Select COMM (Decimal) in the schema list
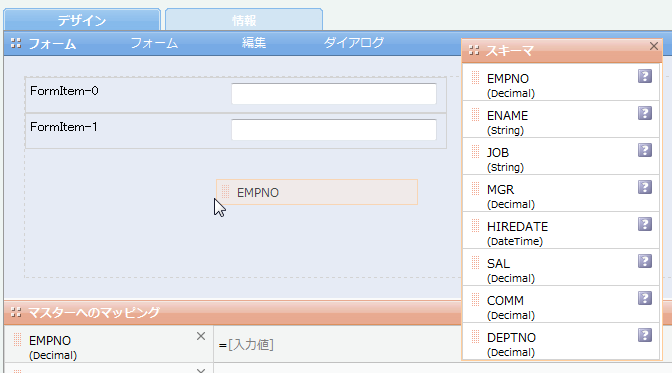The width and height of the screenshot is (672, 373). (561, 304)
